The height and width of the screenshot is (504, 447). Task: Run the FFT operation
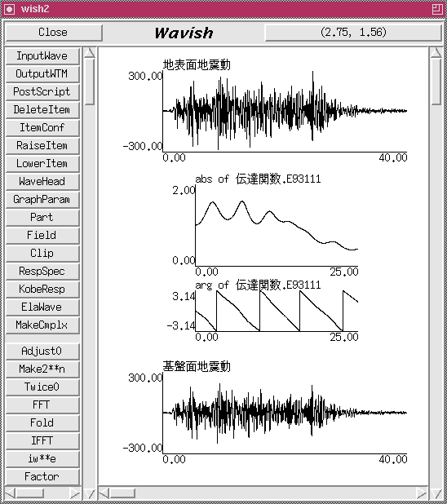tap(42, 405)
